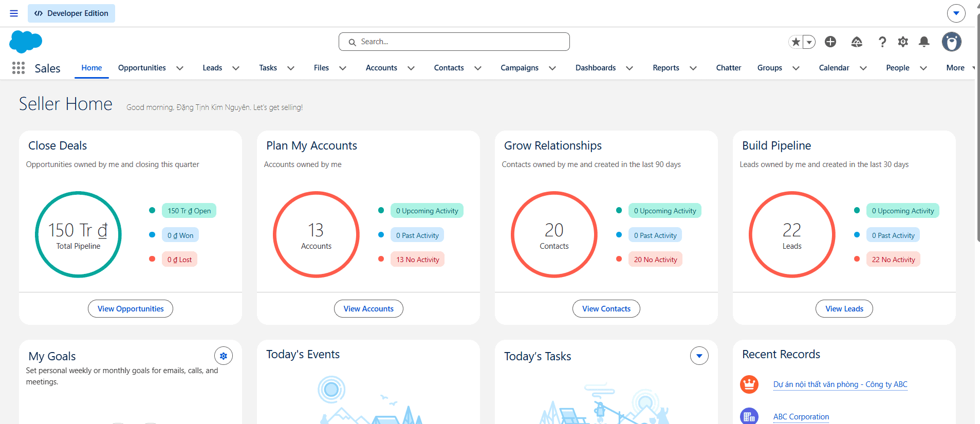This screenshot has width=980, height=424.
Task: Click the View Opportunities button
Action: [x=131, y=308]
